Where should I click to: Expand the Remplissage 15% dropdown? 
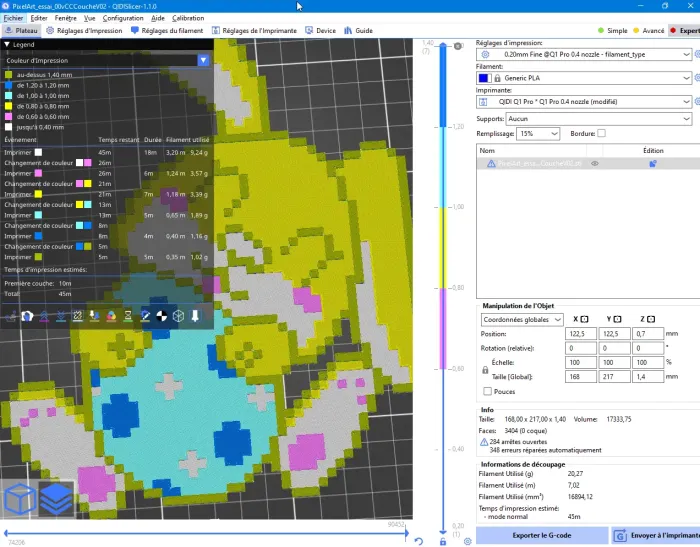click(x=538, y=134)
